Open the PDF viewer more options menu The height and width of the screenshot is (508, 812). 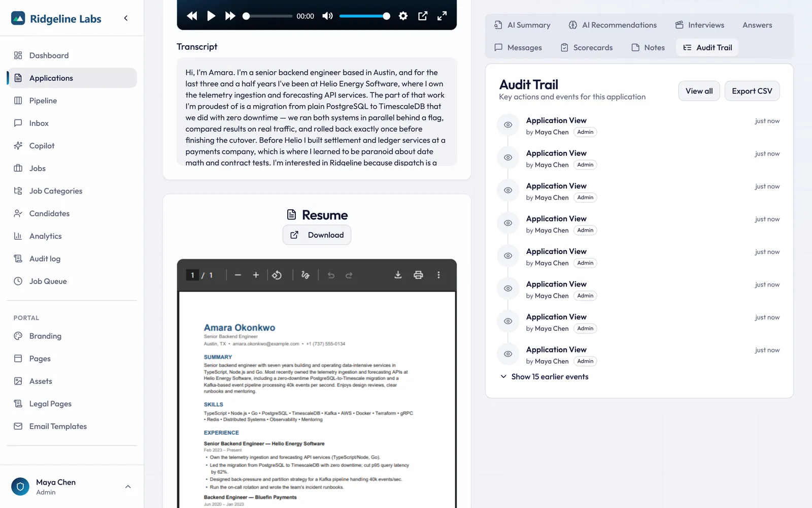438,275
